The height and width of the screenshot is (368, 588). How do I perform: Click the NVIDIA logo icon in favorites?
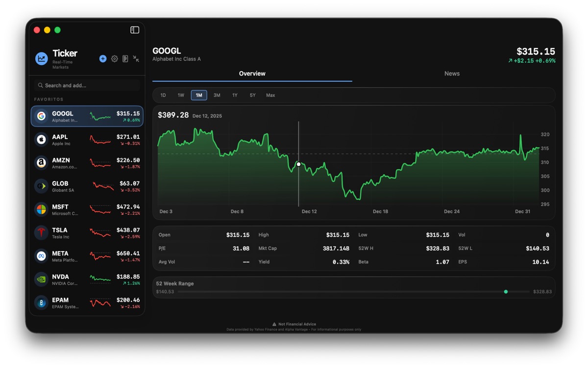coord(42,279)
